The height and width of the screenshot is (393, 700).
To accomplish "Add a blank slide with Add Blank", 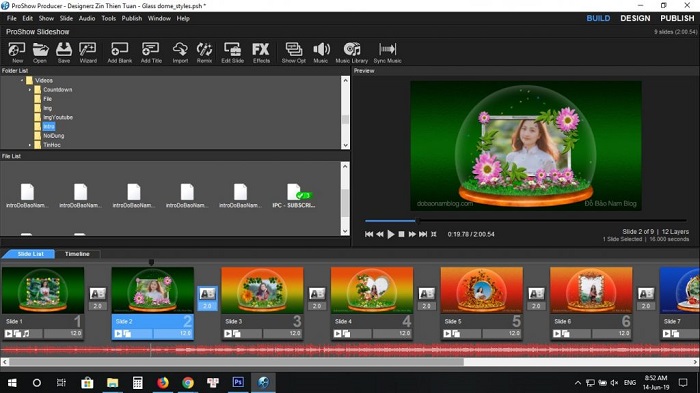I will point(120,53).
